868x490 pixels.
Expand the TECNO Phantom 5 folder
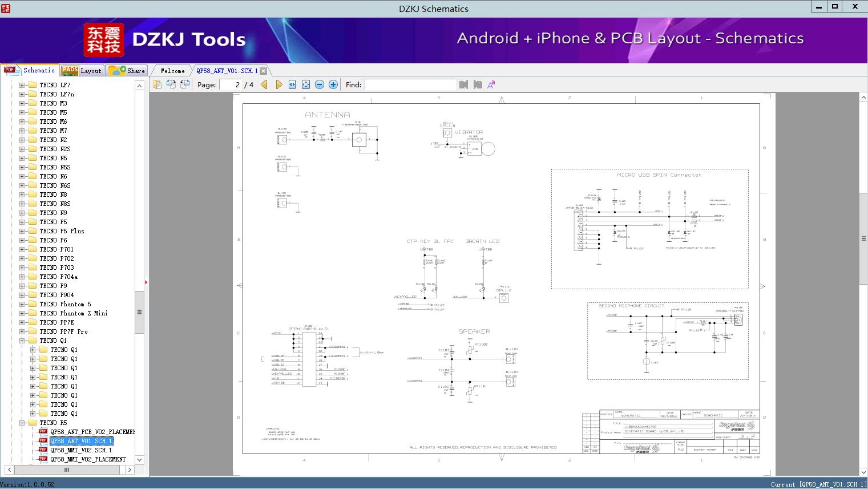(22, 304)
